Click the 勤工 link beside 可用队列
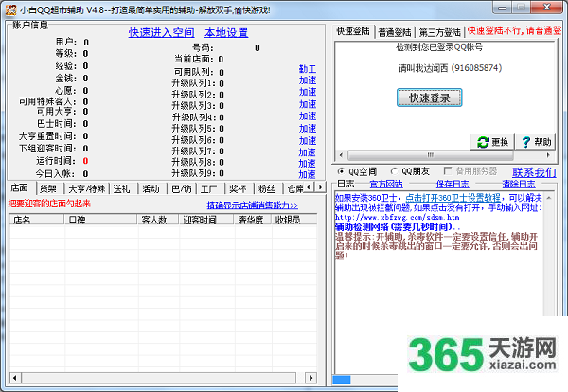This screenshot has width=568, height=392. pos(307,69)
